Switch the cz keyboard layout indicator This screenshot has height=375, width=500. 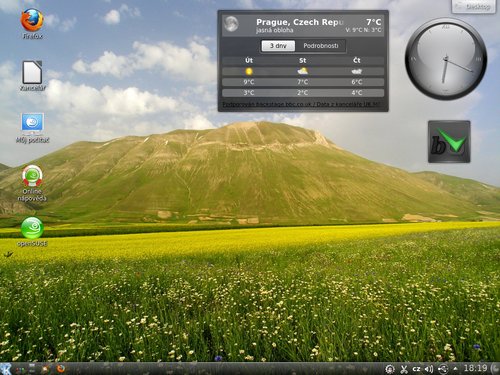(416, 369)
